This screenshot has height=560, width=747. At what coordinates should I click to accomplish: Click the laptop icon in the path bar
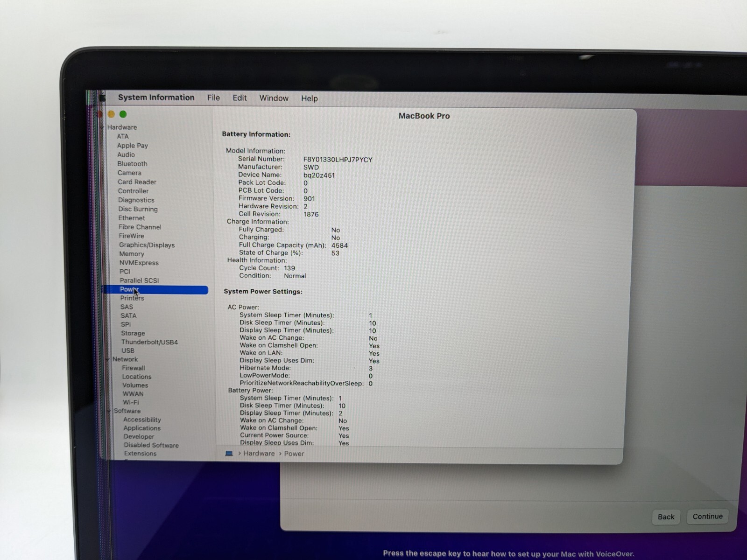[x=229, y=454]
